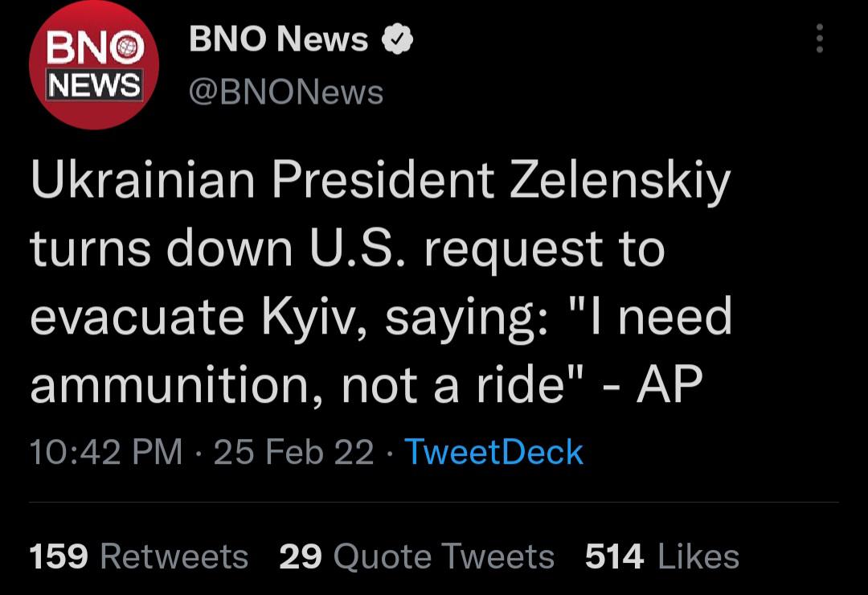Open the BNO News display name profile link
Viewport: 868px width, 595px height.
[278, 39]
